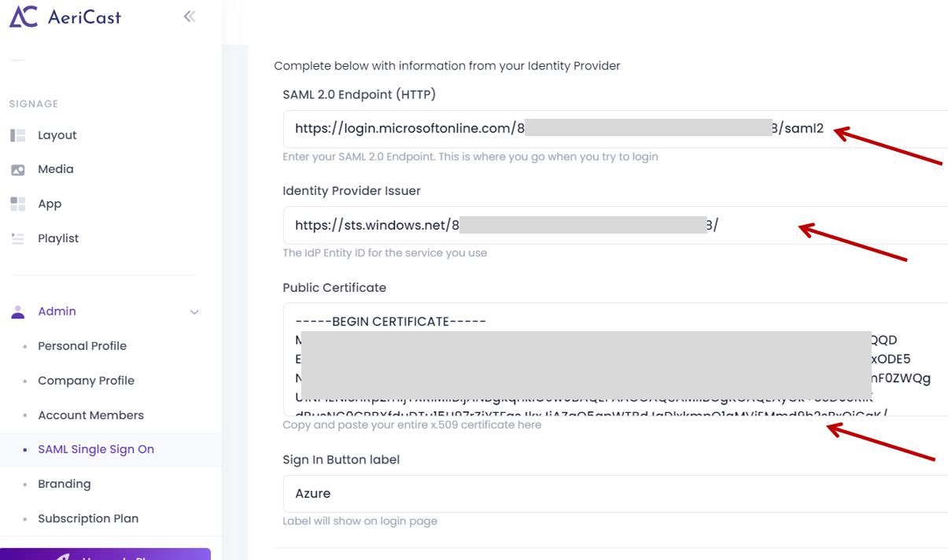Screen dimensions: 948x560
Task: Click into the Public Certificate textarea
Action: [615, 359]
